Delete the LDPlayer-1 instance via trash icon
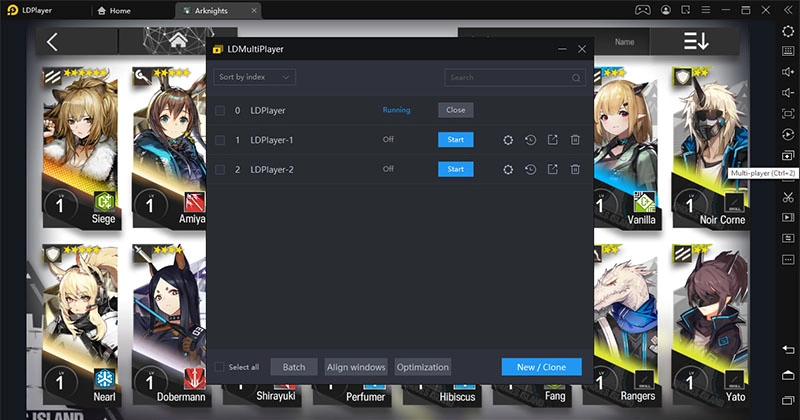The width and height of the screenshot is (800, 420). click(575, 140)
